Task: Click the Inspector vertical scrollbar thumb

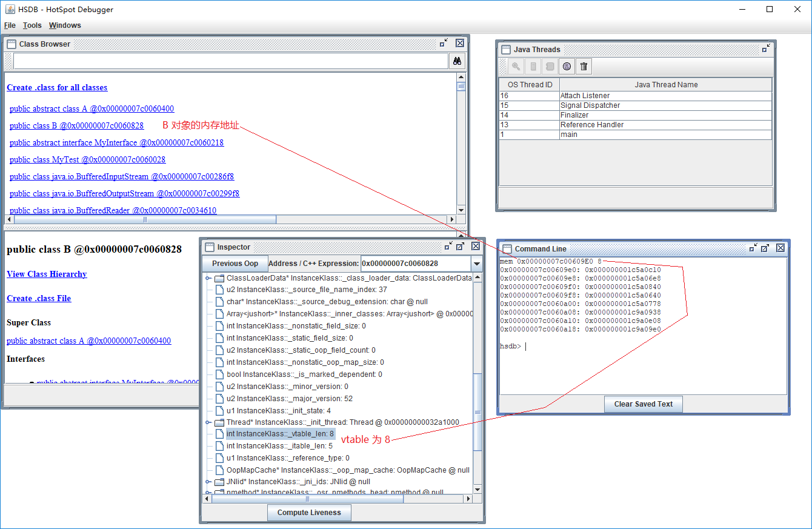Action: click(478, 412)
